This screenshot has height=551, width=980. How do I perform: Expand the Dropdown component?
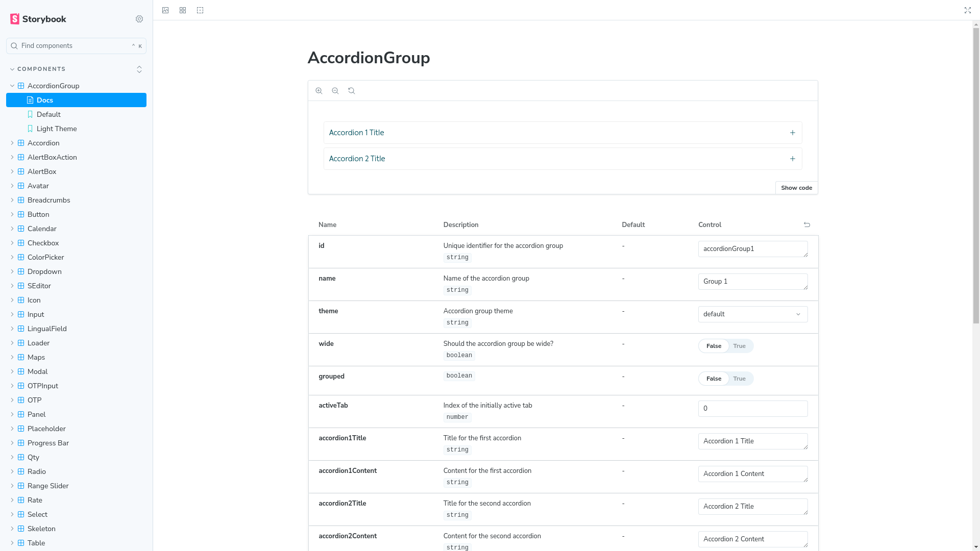coord(12,271)
